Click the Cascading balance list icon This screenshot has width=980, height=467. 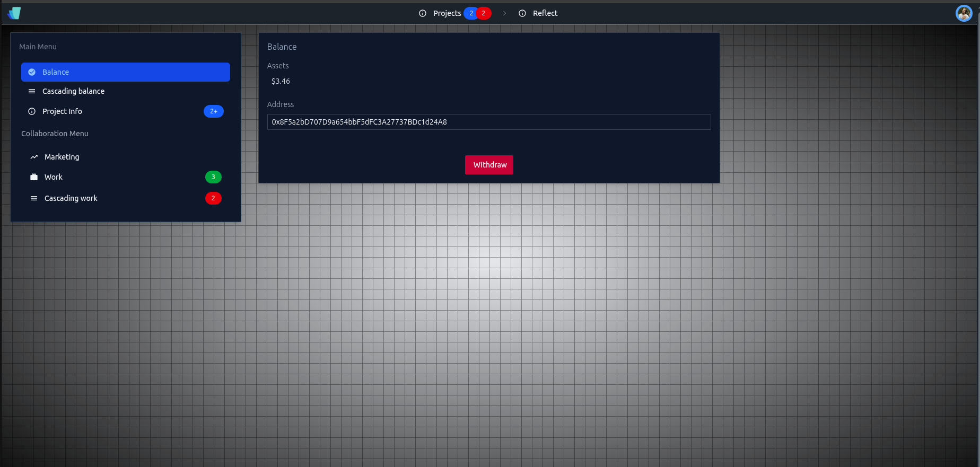[32, 91]
